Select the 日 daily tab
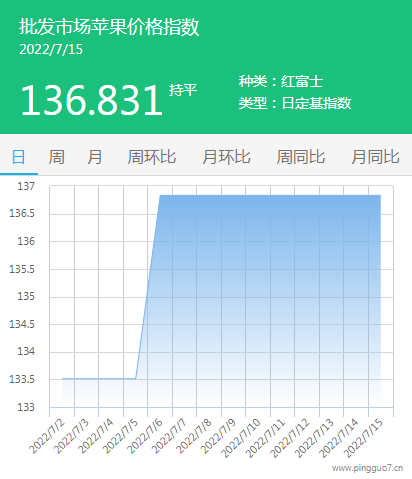 coord(18,157)
